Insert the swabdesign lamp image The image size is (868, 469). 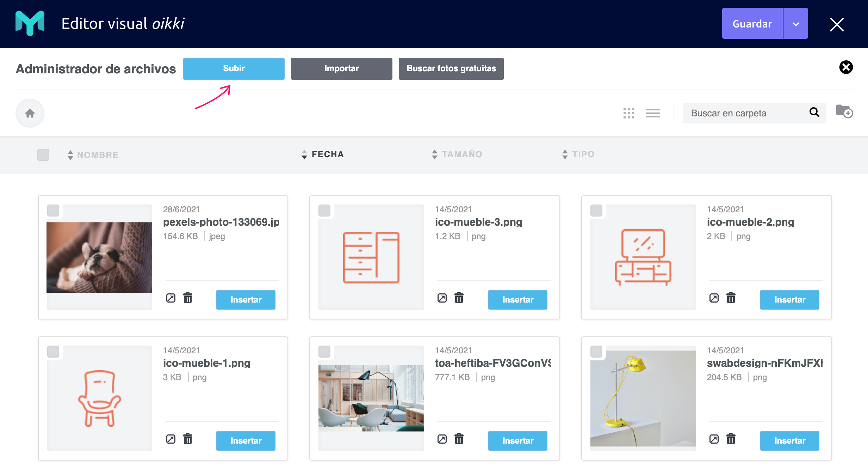pos(789,440)
